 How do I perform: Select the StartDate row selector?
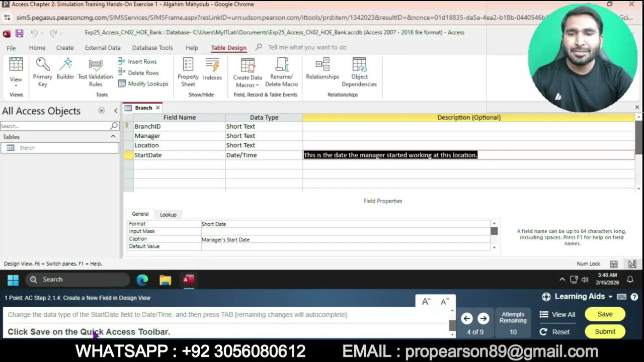128,155
